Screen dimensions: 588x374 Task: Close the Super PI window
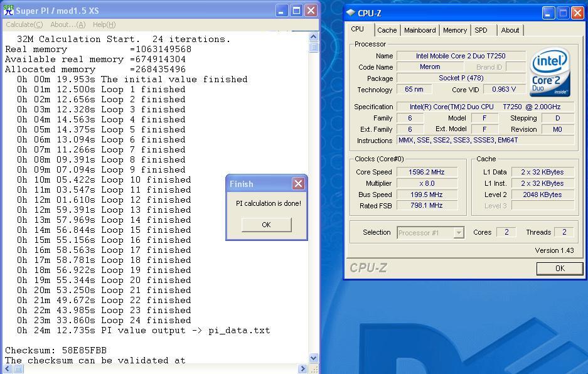tap(311, 11)
